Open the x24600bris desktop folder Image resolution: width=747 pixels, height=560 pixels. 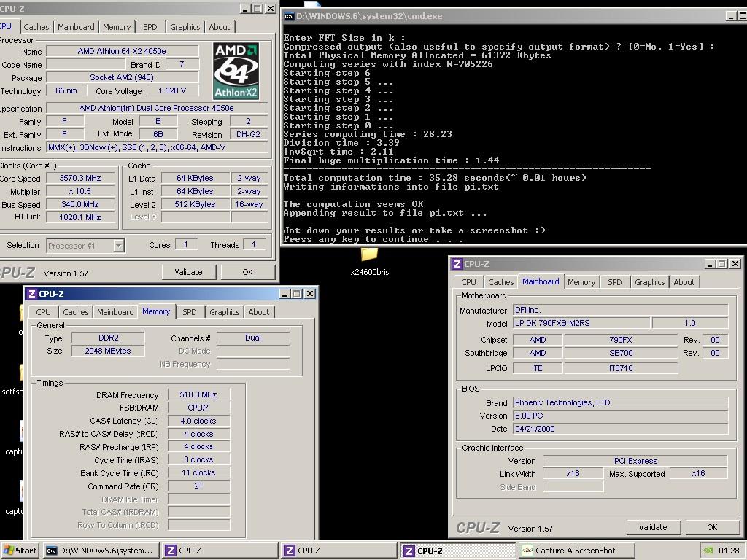[369, 261]
